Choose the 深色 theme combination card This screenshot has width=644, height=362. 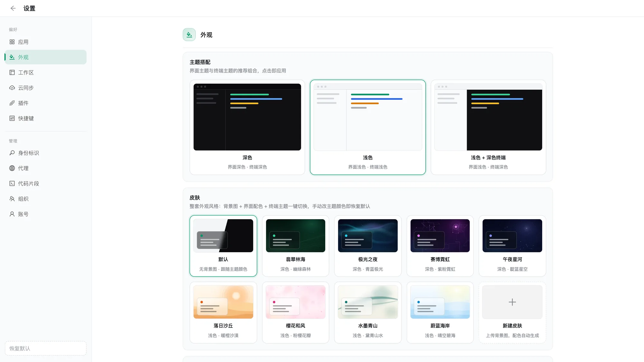pyautogui.click(x=247, y=127)
